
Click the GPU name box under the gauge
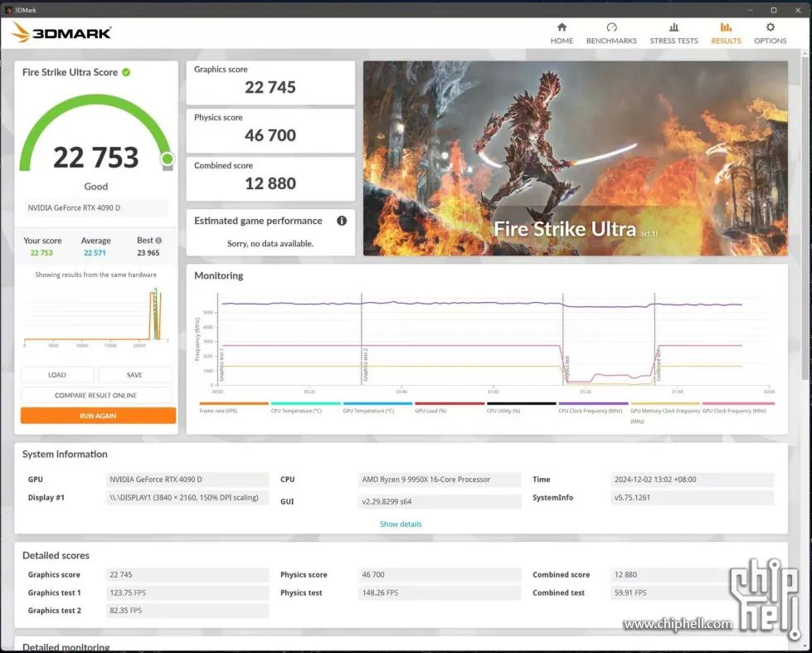(96, 207)
